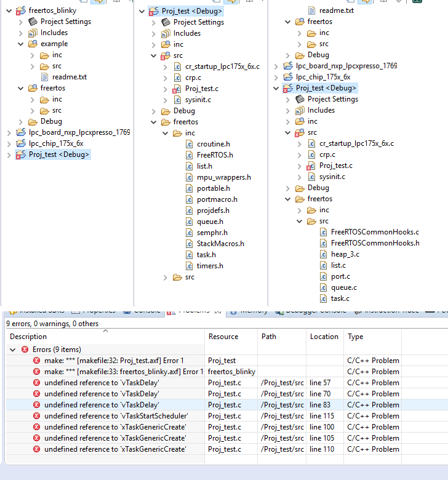Select the 'freertos_blinky' resource cell
This screenshot has width=448, height=480.
coord(231,372)
